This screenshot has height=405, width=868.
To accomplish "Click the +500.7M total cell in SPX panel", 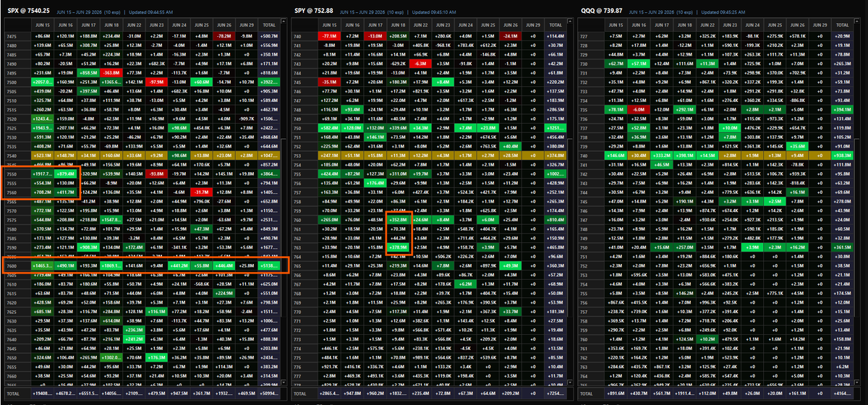I will point(269,35).
